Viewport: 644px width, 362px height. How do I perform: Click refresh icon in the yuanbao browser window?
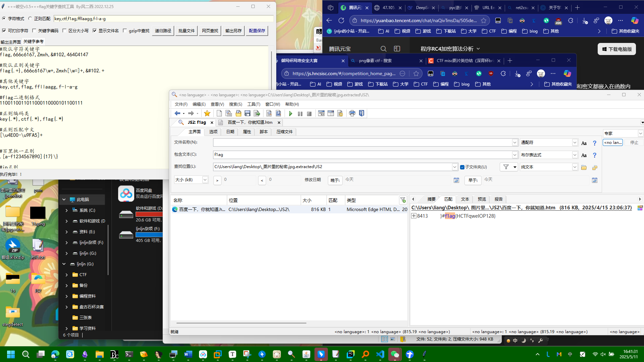(x=341, y=20)
